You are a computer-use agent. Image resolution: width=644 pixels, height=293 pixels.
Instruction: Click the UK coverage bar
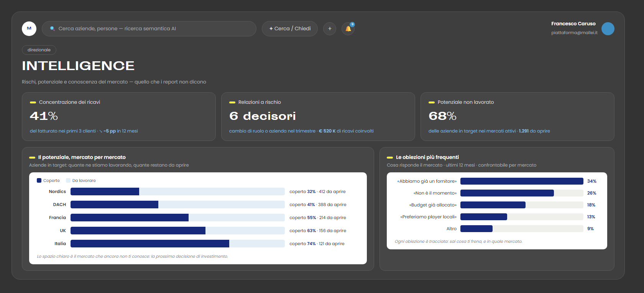[x=177, y=231]
